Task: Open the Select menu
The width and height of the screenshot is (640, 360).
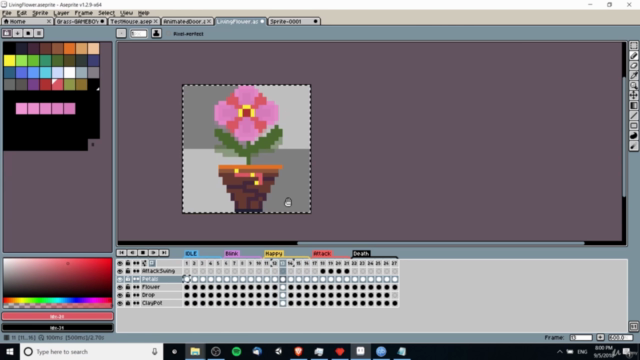Action: [x=106, y=13]
